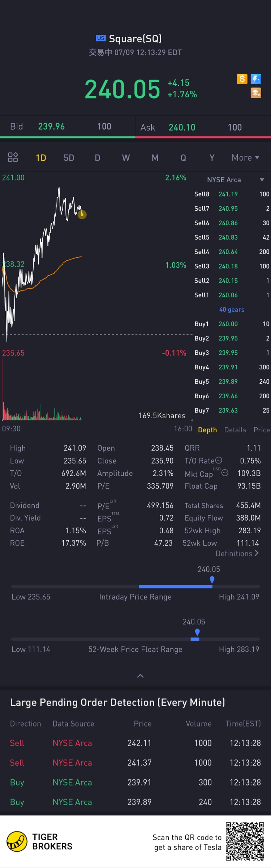Open the chart layout grid icon
Image resolution: width=271 pixels, height=868 pixels.
(x=13, y=157)
